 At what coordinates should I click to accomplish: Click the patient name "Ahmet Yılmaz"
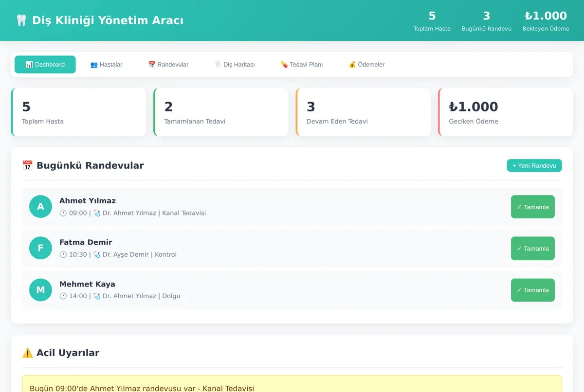point(88,201)
